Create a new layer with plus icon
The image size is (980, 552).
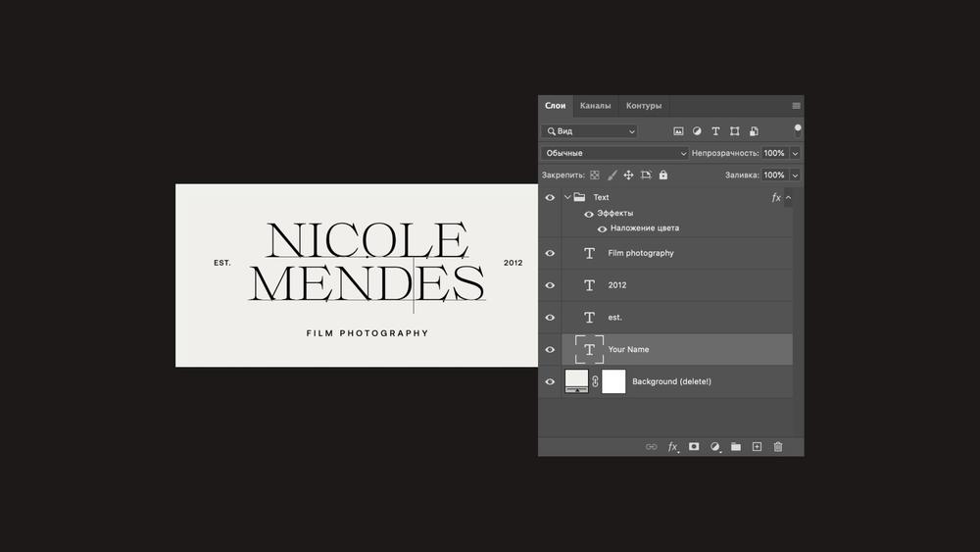click(757, 447)
